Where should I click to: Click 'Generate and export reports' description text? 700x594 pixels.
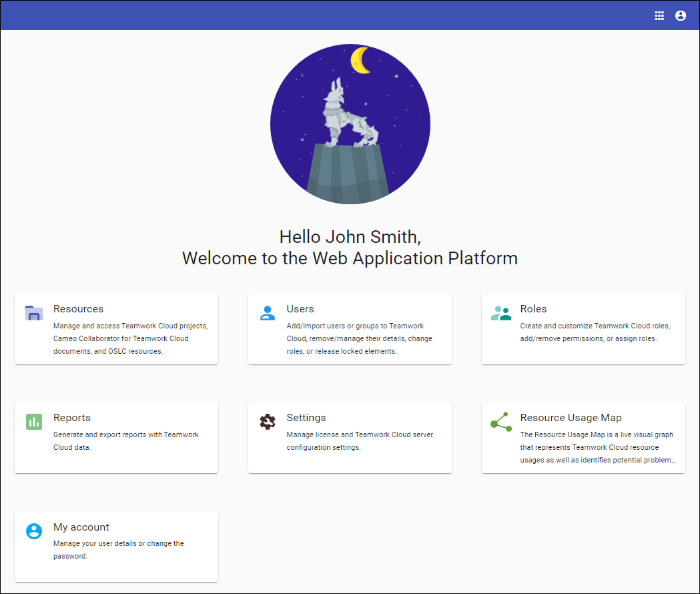point(126,440)
